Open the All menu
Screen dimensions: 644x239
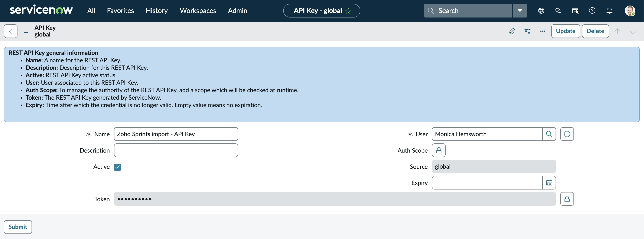[x=91, y=10]
